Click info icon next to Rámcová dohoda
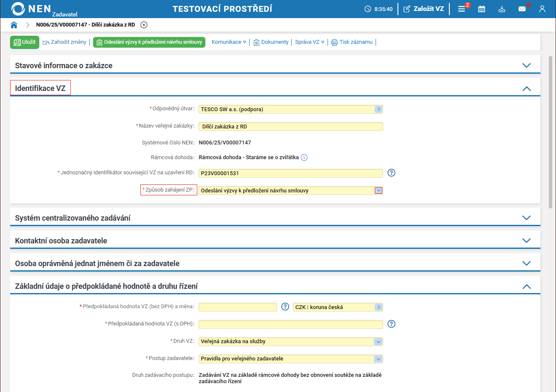Screen dimensions: 556x392 [304, 157]
